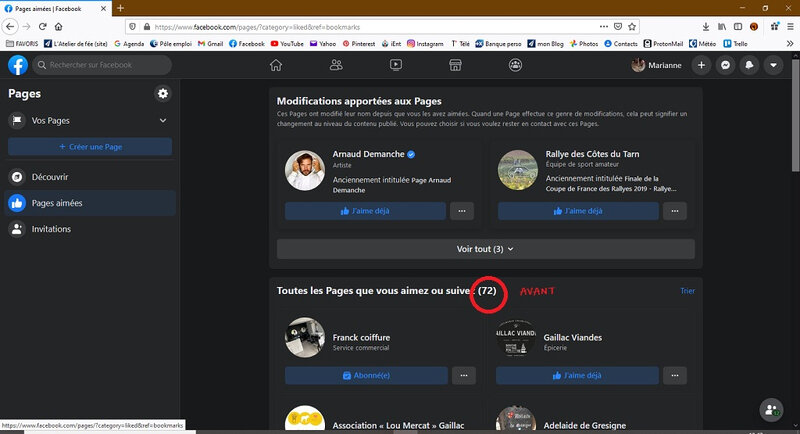Toggle J'aime déjà for Arnaud Demanche
This screenshot has width=800, height=434.
coord(365,211)
